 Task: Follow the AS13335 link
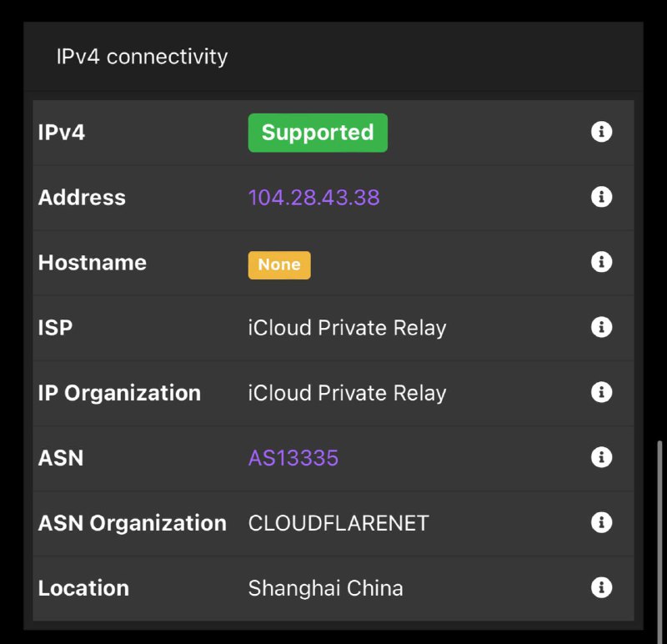pyautogui.click(x=293, y=458)
